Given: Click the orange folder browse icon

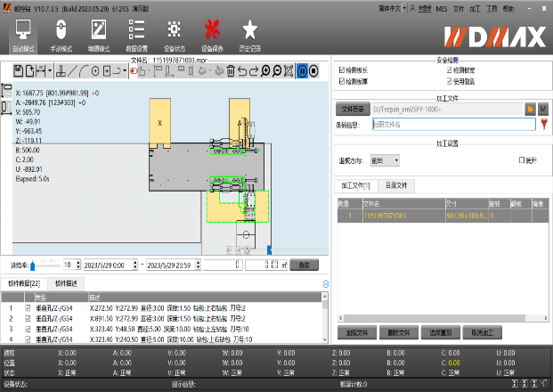Looking at the screenshot, I should [530, 108].
